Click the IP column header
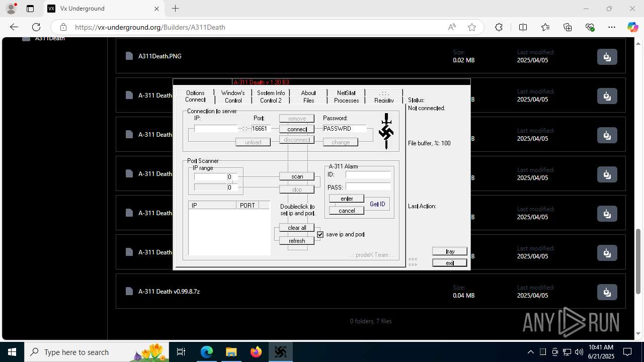Image resolution: width=644 pixels, height=362 pixels. tap(212, 205)
